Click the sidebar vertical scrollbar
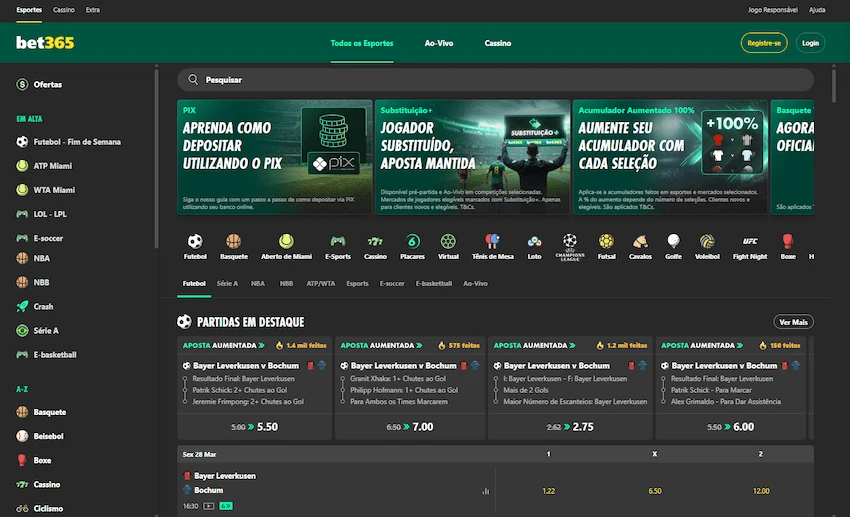The width and height of the screenshot is (850, 517). [x=157, y=157]
